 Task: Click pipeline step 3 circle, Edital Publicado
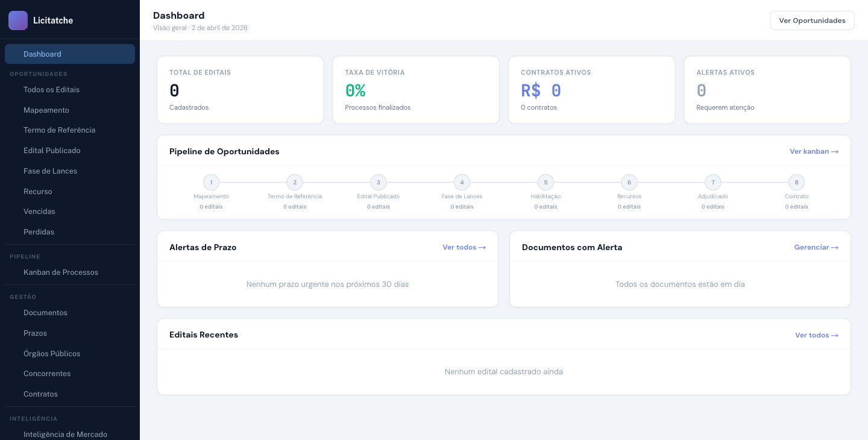(x=378, y=182)
